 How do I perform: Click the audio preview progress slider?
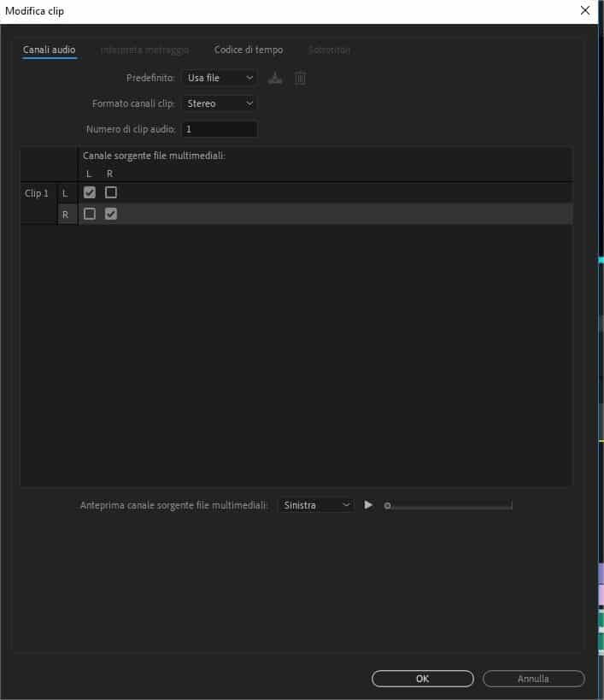point(449,505)
